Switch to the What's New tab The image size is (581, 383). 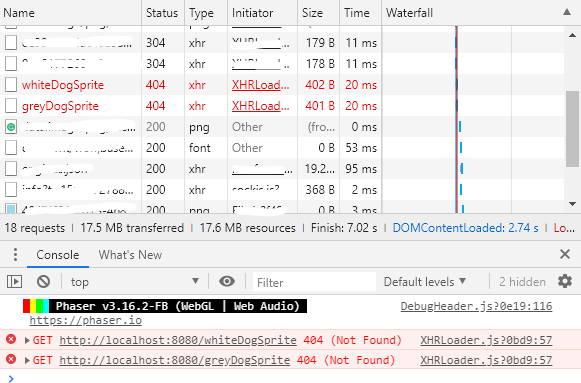pyautogui.click(x=130, y=255)
